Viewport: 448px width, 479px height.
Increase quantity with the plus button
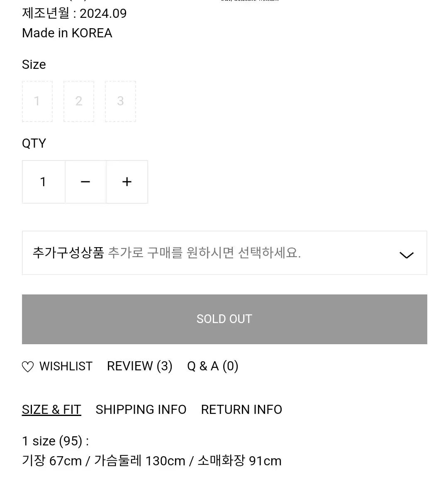pyautogui.click(x=127, y=182)
